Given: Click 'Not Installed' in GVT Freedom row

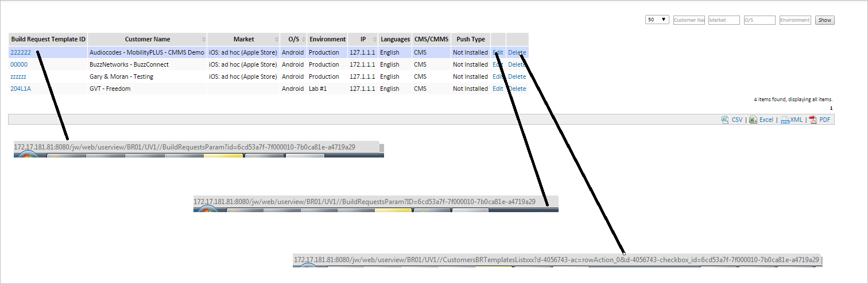Looking at the screenshot, I should click(x=470, y=89).
